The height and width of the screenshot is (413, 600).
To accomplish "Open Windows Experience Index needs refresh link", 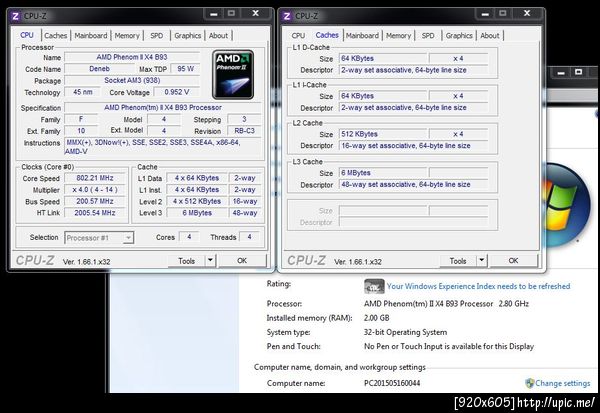I will coord(478,286).
